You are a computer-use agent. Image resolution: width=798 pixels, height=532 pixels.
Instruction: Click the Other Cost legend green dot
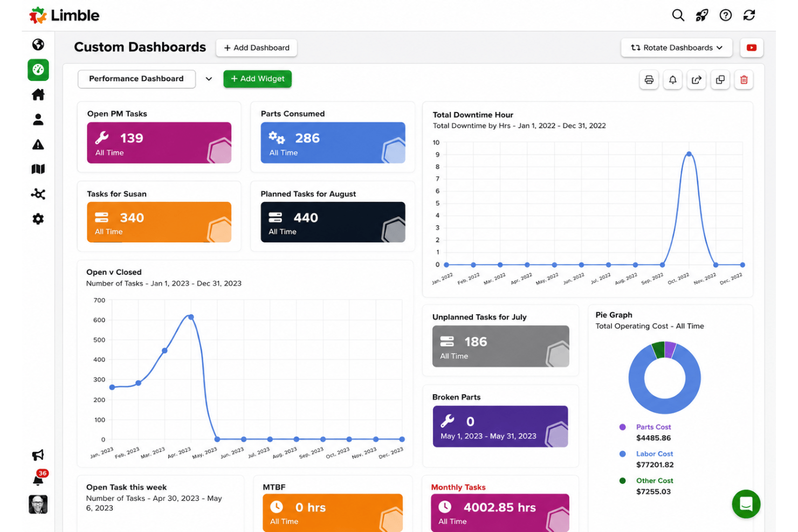point(622,480)
